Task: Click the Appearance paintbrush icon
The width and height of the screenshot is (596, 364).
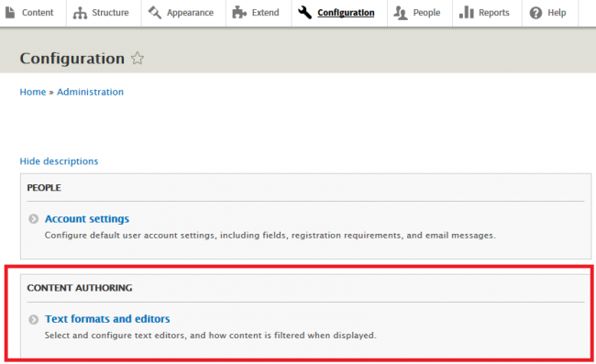Action: 155,13
